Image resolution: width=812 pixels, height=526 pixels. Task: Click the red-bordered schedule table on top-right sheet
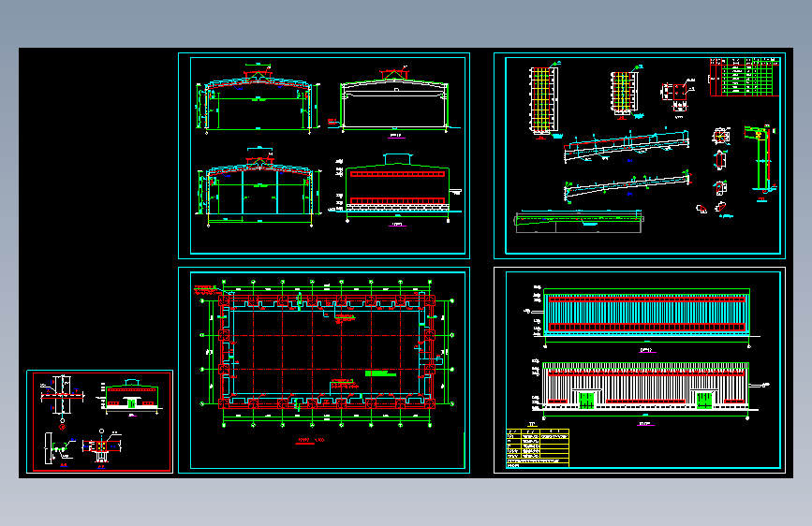coord(744,77)
